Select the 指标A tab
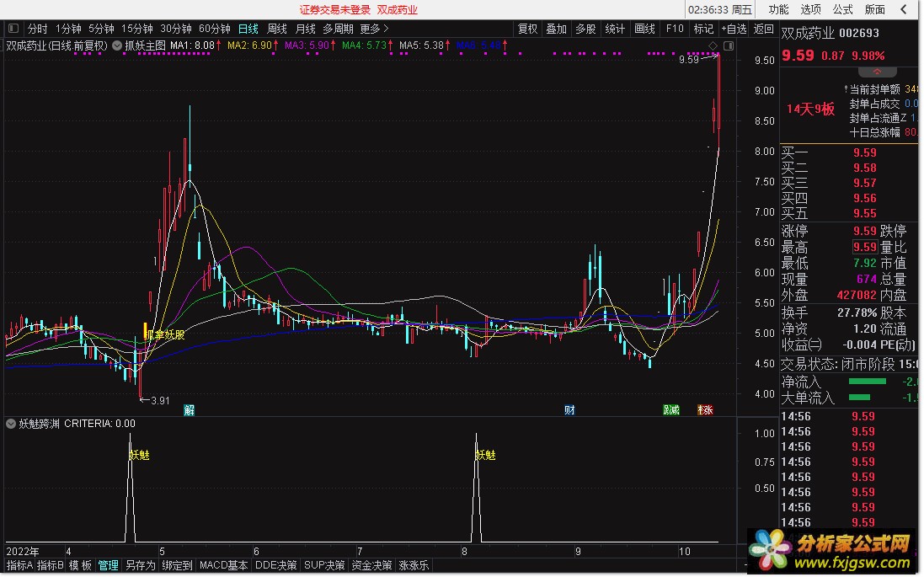This screenshot has width=924, height=577. [20, 565]
